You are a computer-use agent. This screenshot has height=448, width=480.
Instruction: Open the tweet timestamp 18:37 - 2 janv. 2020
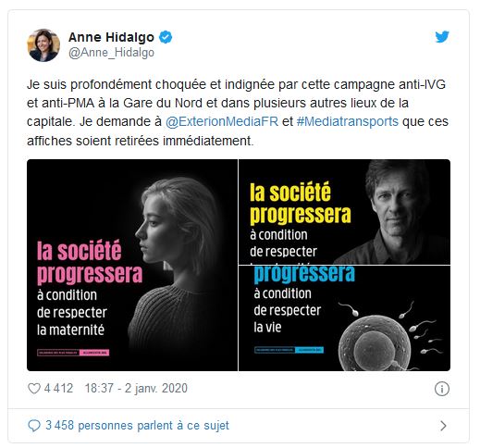pyautogui.click(x=136, y=388)
